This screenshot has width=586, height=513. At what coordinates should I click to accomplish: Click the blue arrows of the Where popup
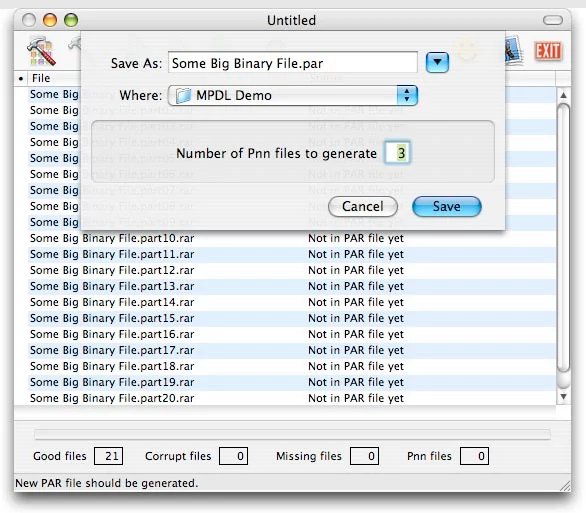(407, 95)
